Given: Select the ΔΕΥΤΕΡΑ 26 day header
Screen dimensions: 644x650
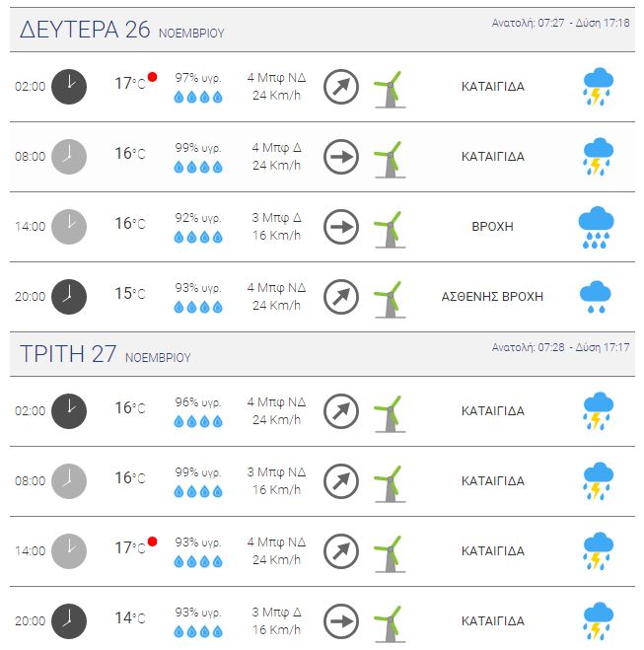Looking at the screenshot, I should tap(122, 30).
